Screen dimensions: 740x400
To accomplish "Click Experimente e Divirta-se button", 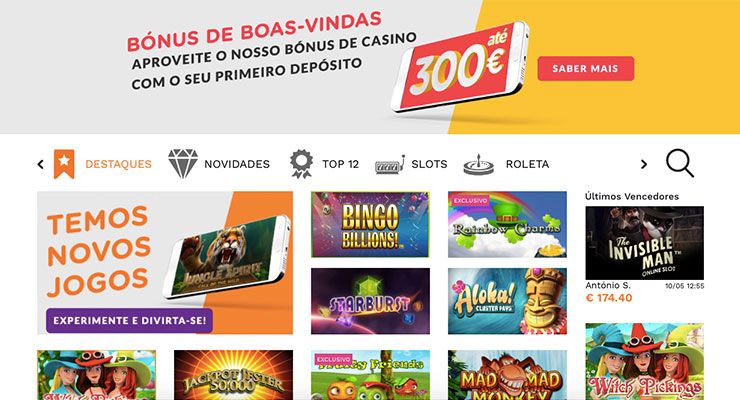I will pyautogui.click(x=129, y=321).
